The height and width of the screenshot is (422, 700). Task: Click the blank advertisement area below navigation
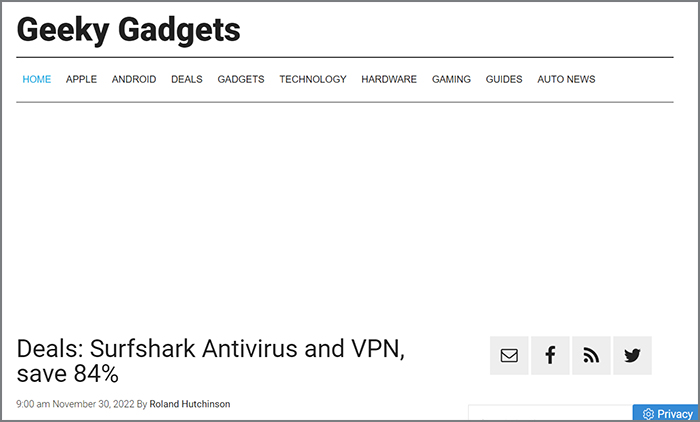(x=345, y=214)
